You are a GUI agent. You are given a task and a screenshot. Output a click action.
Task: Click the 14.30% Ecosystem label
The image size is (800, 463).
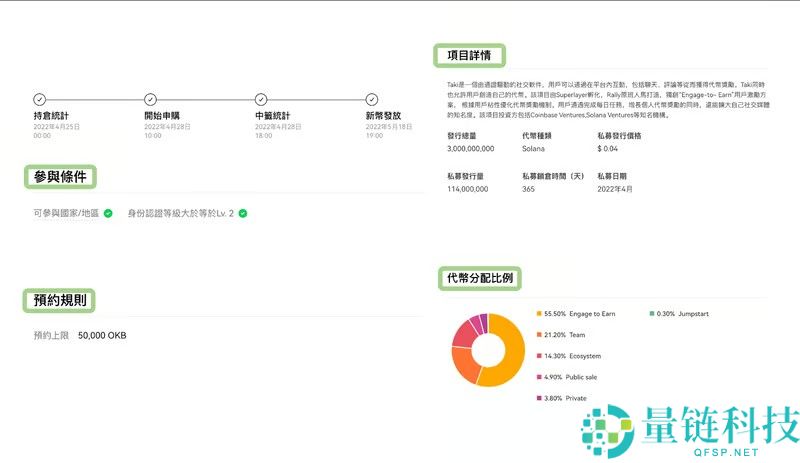[572, 356]
